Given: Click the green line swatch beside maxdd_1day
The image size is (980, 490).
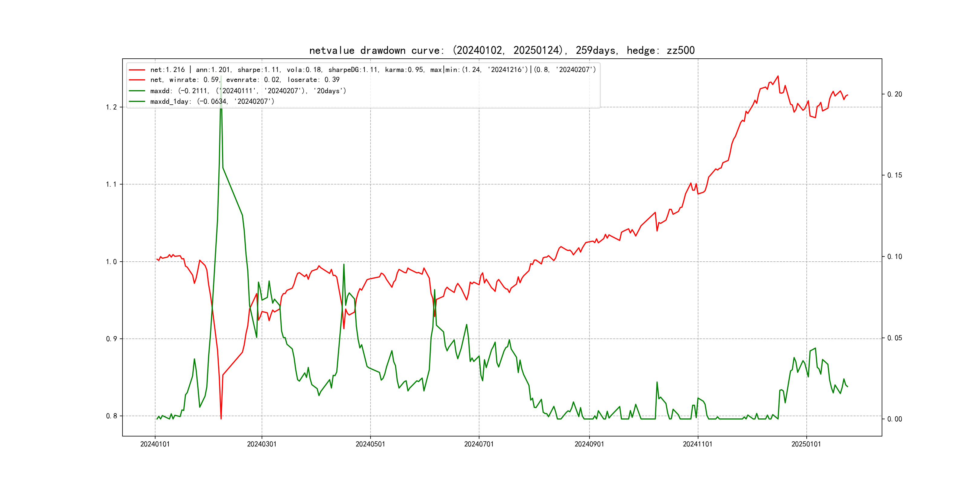Looking at the screenshot, I should click(x=137, y=102).
